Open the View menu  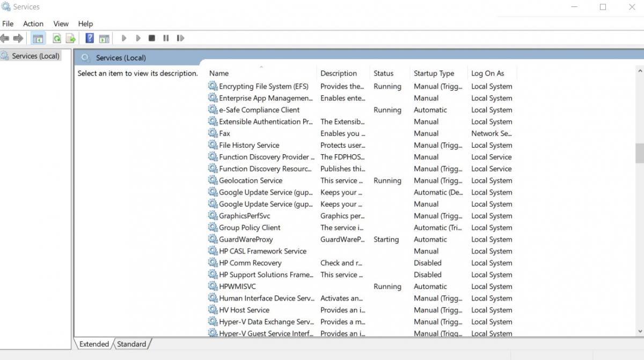click(61, 24)
